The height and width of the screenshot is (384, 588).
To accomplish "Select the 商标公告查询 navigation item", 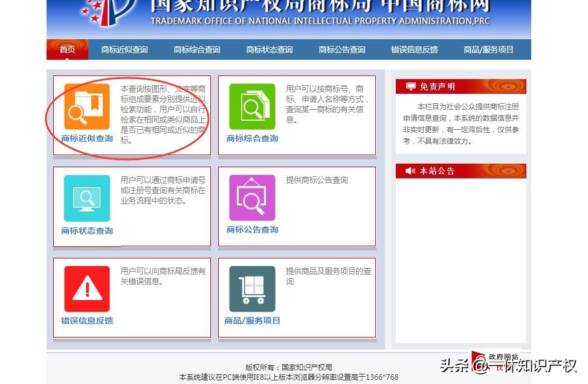I will click(x=341, y=50).
